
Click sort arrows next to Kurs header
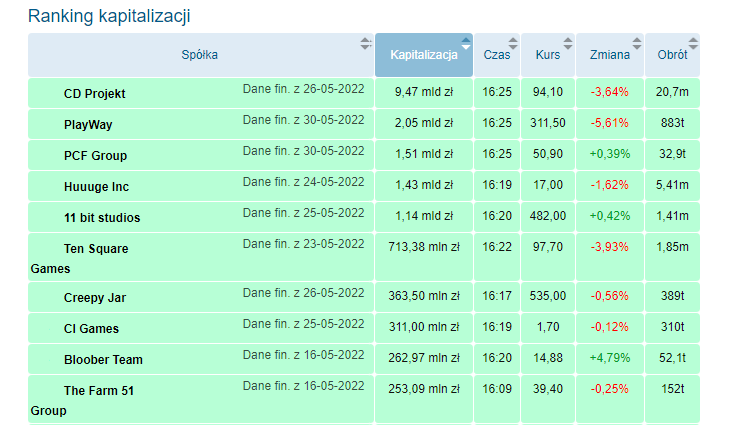pos(567,43)
